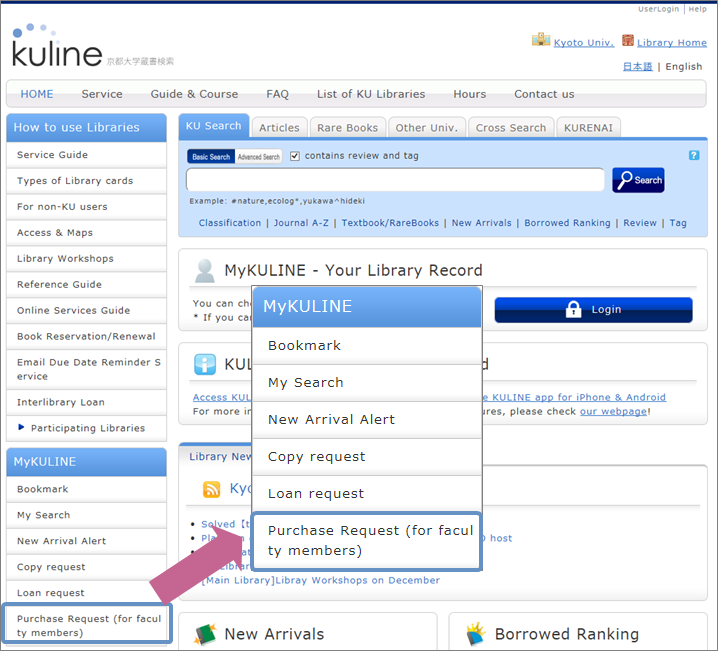This screenshot has height=651, width=718.
Task: Open the Help link at top
Action: [697, 9]
